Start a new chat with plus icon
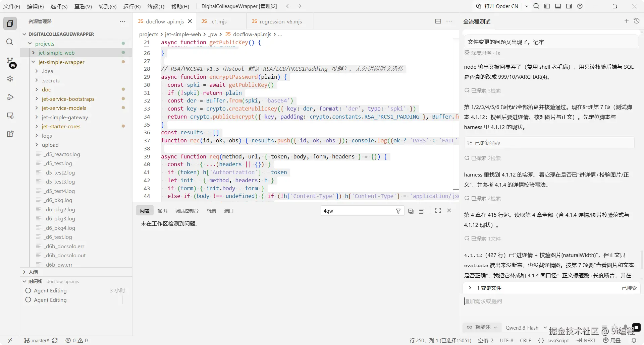 [x=626, y=21]
